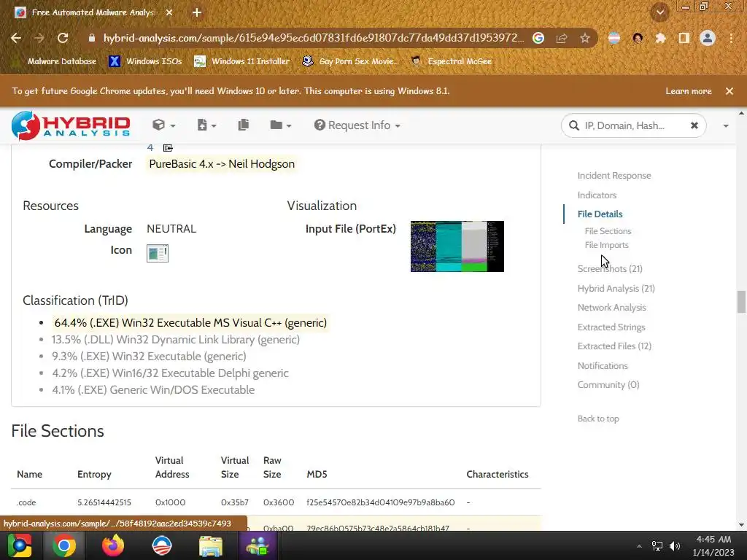Screen dimensions: 747x560
Task: Clear the search field with the X
Action: tap(694, 125)
